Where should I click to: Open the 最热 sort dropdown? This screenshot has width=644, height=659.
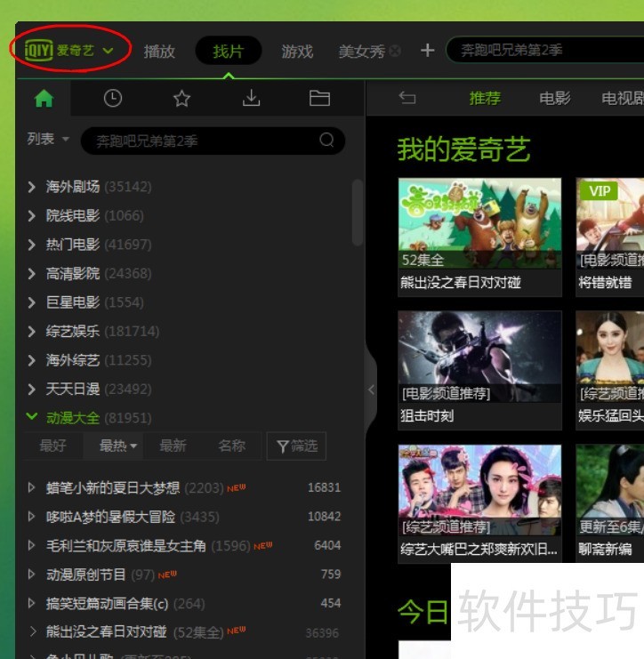pyautogui.click(x=118, y=446)
